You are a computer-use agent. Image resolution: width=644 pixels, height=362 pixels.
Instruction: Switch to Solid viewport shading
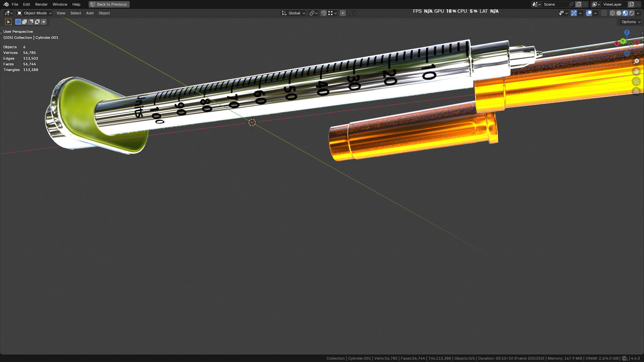pyautogui.click(x=619, y=13)
